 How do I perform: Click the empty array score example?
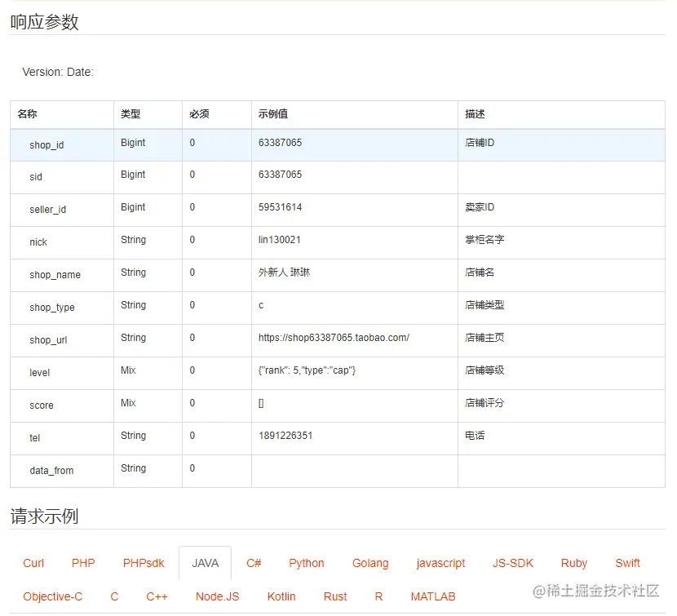tap(261, 403)
